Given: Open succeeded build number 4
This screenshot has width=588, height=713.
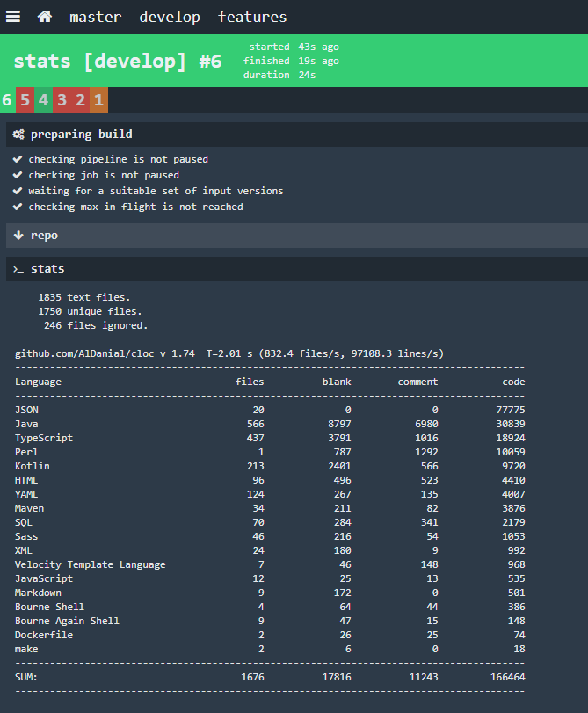Looking at the screenshot, I should [43, 100].
